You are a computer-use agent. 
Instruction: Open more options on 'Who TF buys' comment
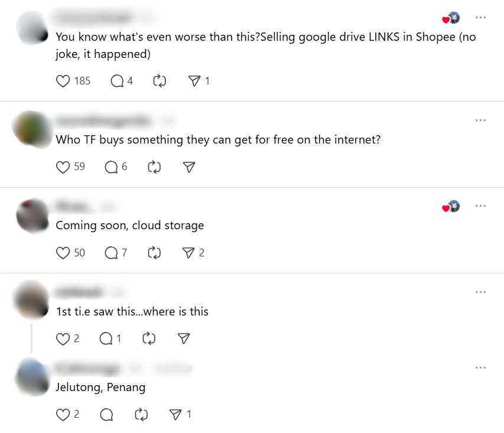click(x=480, y=121)
